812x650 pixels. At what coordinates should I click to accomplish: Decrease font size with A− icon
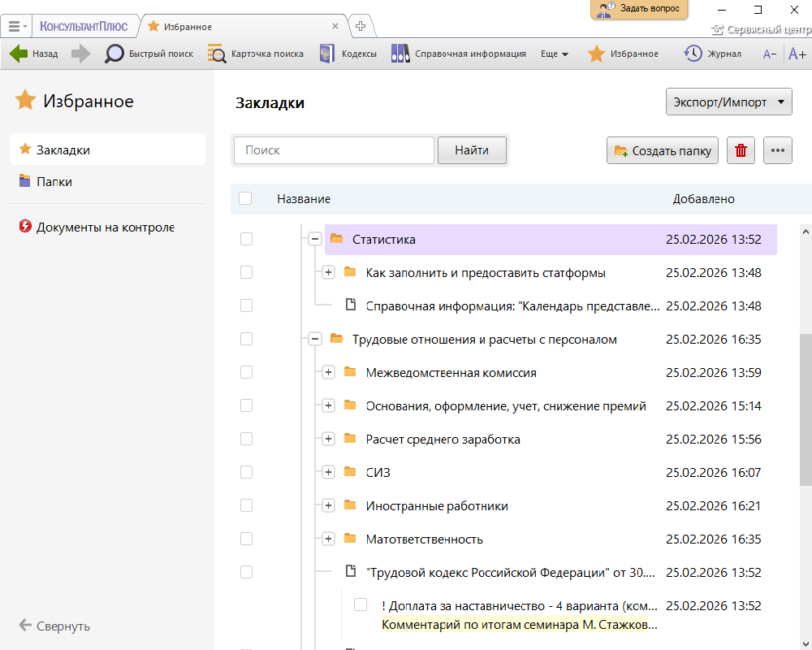coord(770,54)
